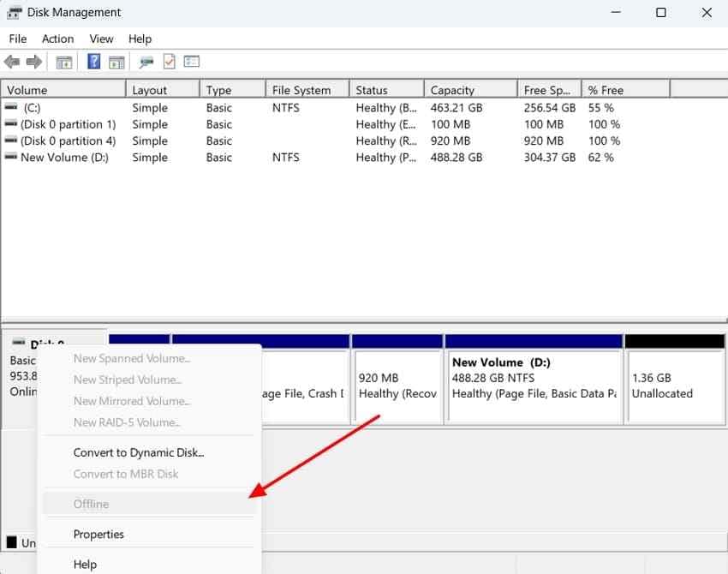Sort by the Type column header
This screenshot has height=574, width=728.
pos(233,90)
